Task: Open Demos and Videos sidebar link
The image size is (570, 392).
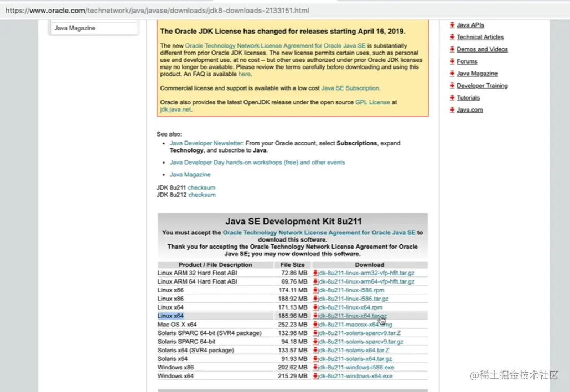Action: pos(482,49)
